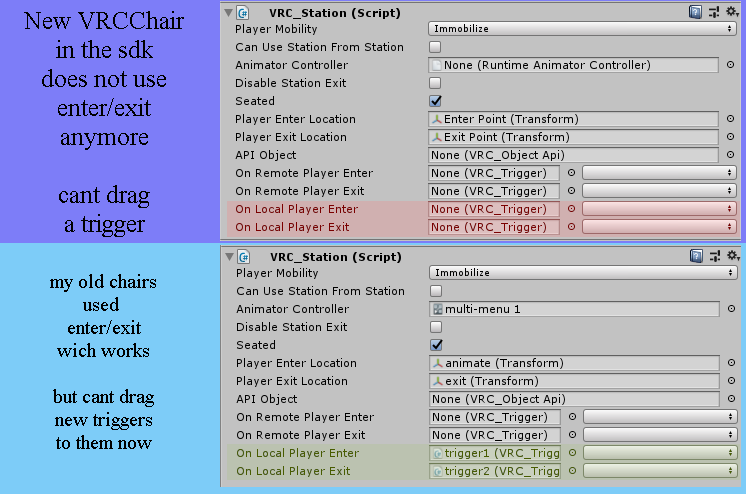Pick object for top On Local Player Enter
The height and width of the screenshot is (494, 746).
[571, 209]
